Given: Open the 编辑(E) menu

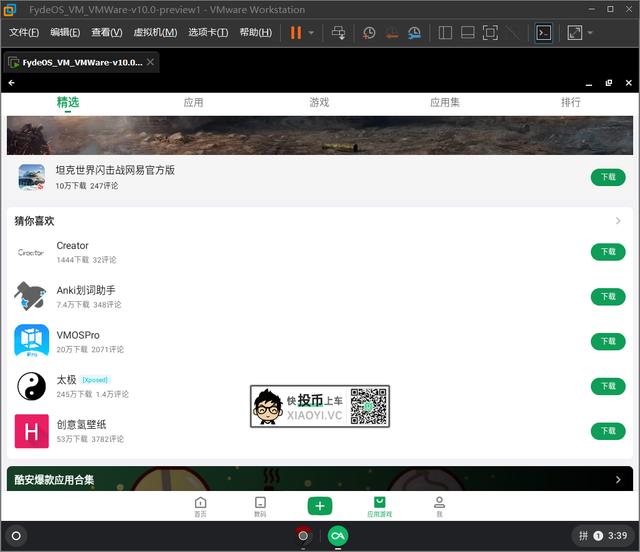Looking at the screenshot, I should pos(65,32).
